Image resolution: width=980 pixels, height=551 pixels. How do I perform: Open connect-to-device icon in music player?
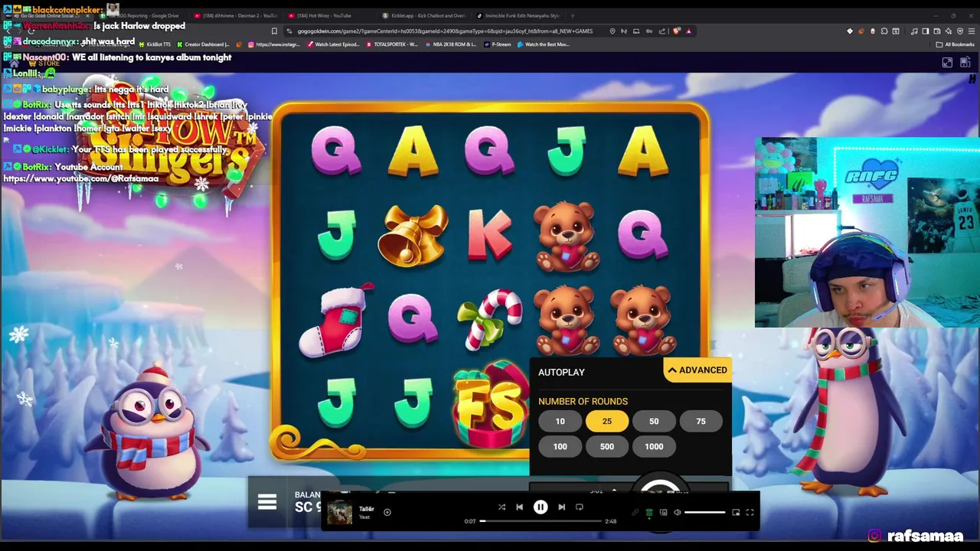664,513
